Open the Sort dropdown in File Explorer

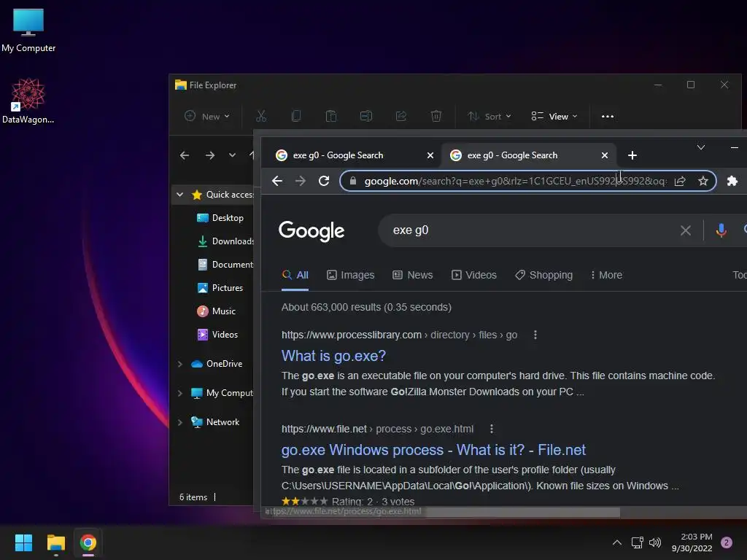[489, 116]
